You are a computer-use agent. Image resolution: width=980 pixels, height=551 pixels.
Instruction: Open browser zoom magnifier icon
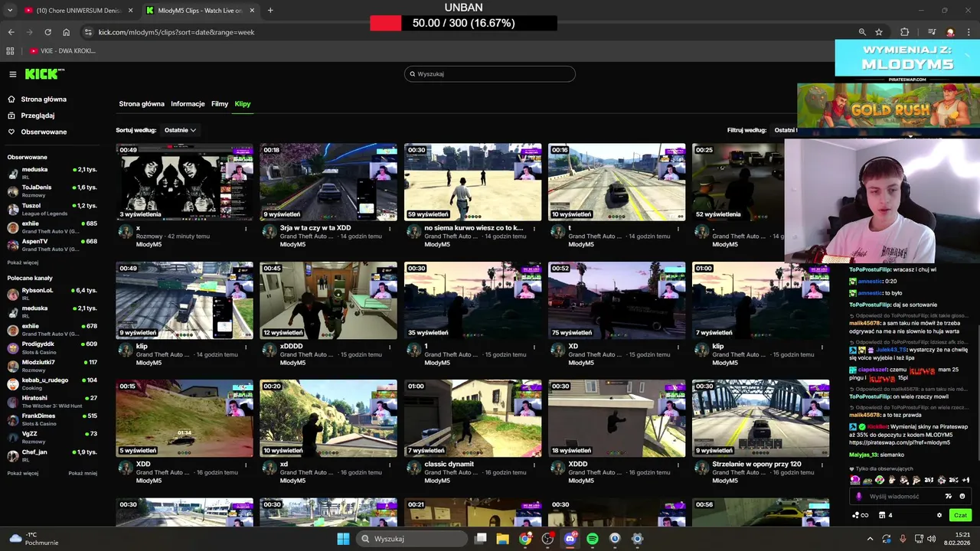click(862, 32)
